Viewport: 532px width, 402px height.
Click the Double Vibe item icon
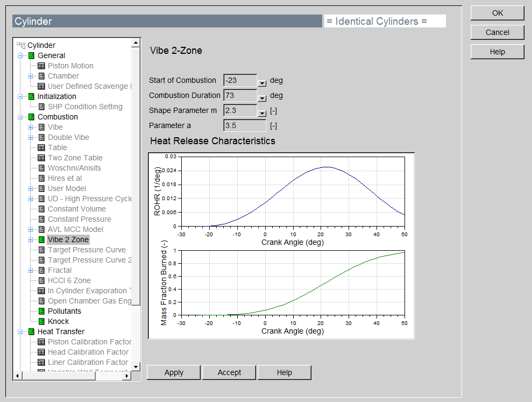[x=41, y=137]
